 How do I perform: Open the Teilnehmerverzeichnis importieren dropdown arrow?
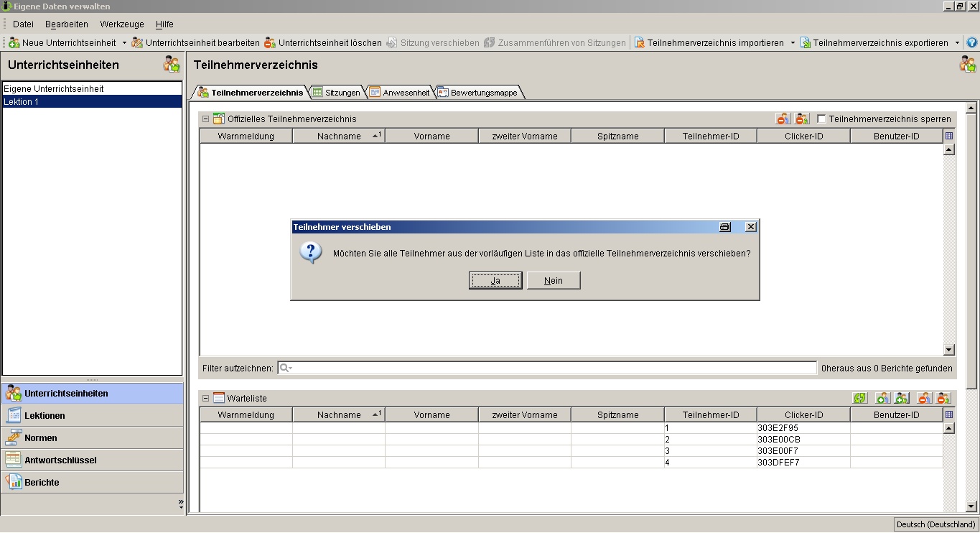tap(793, 43)
